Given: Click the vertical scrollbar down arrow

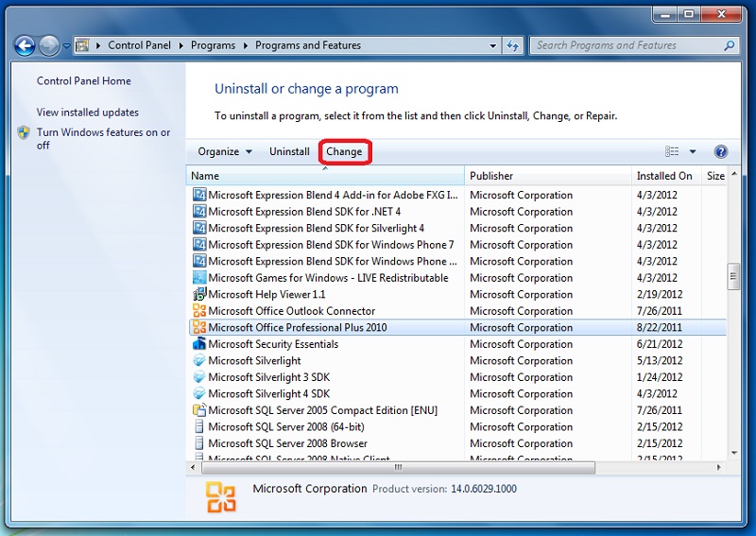Looking at the screenshot, I should (734, 453).
